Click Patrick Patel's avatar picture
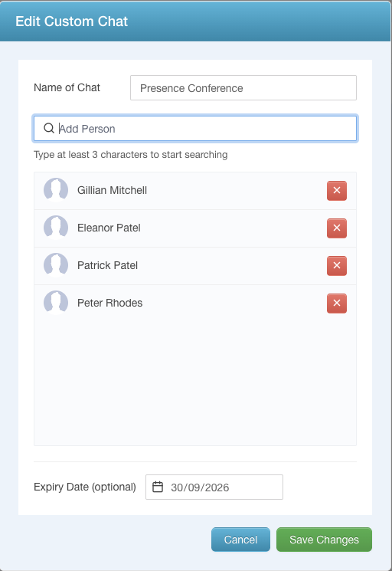 pyautogui.click(x=56, y=265)
